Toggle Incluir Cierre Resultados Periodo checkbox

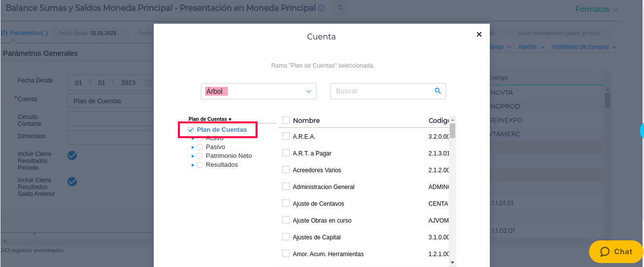72,155
